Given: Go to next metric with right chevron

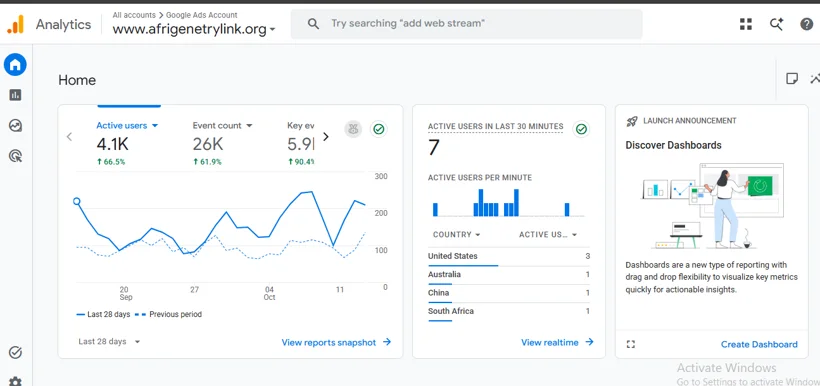Looking at the screenshot, I should tap(326, 137).
